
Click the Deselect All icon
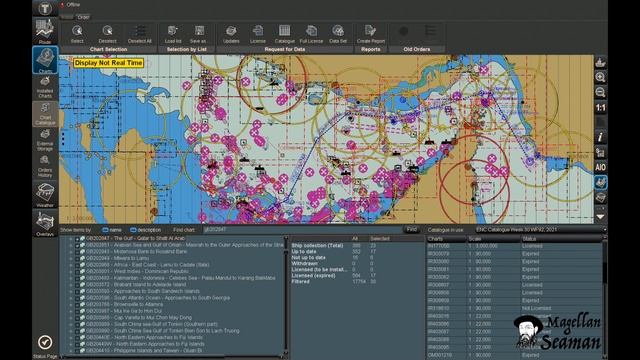(140, 31)
